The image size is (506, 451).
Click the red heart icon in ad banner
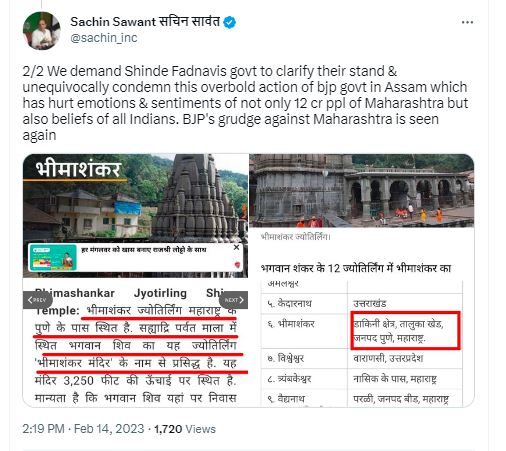[237, 265]
